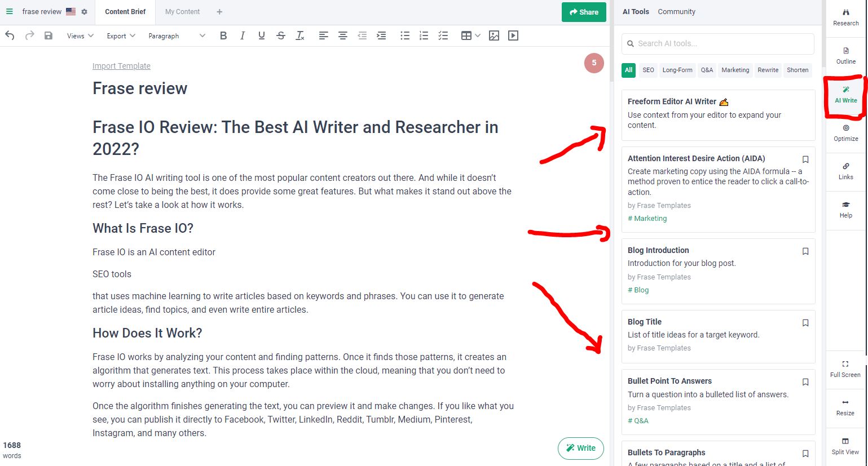Filter AI tools by Q&A
Image resolution: width=868 pixels, height=466 pixels.
pyautogui.click(x=707, y=70)
